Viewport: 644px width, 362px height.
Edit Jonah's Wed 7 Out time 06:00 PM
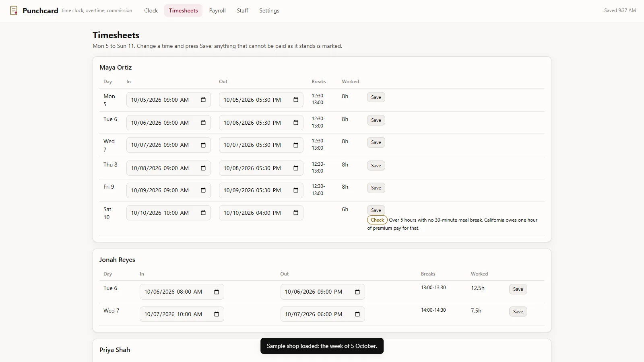click(x=323, y=314)
